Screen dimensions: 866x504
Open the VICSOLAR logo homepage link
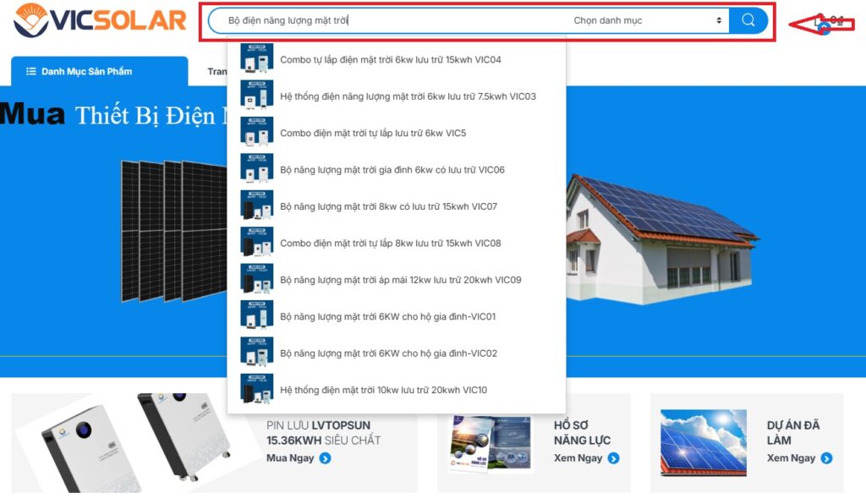coord(100,21)
